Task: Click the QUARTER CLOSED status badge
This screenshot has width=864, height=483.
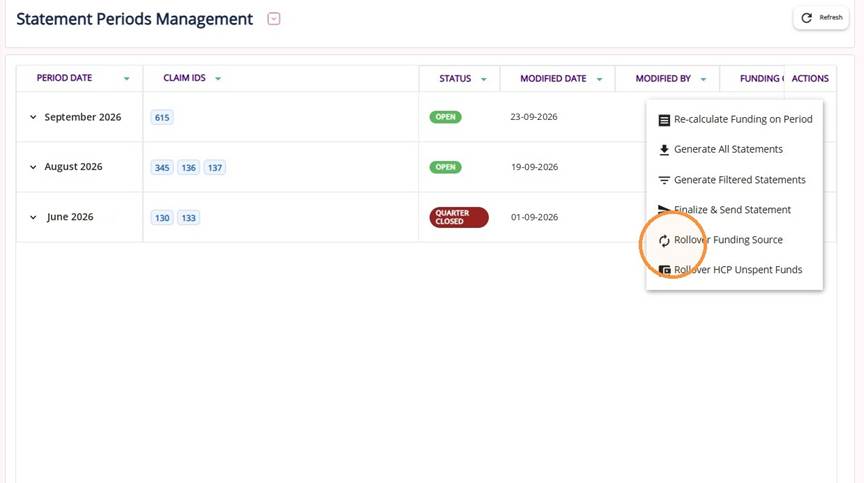Action: (459, 218)
